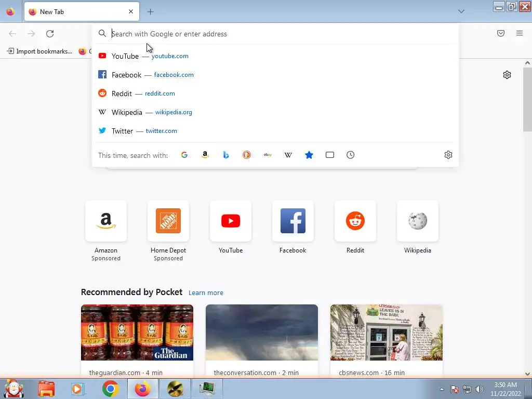The width and height of the screenshot is (532, 399).
Task: Open a new tab with plus icon
Action: (x=150, y=12)
